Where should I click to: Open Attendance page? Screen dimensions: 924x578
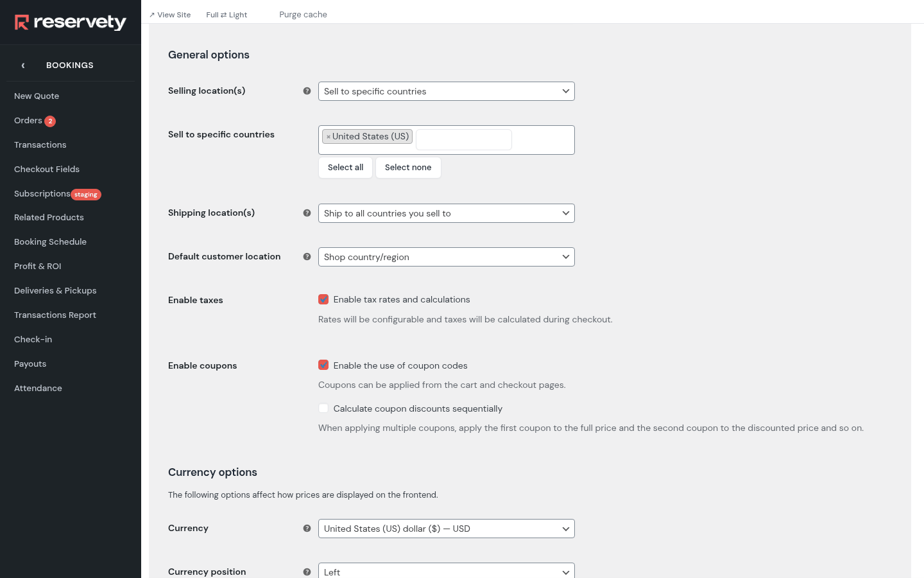pyautogui.click(x=38, y=389)
